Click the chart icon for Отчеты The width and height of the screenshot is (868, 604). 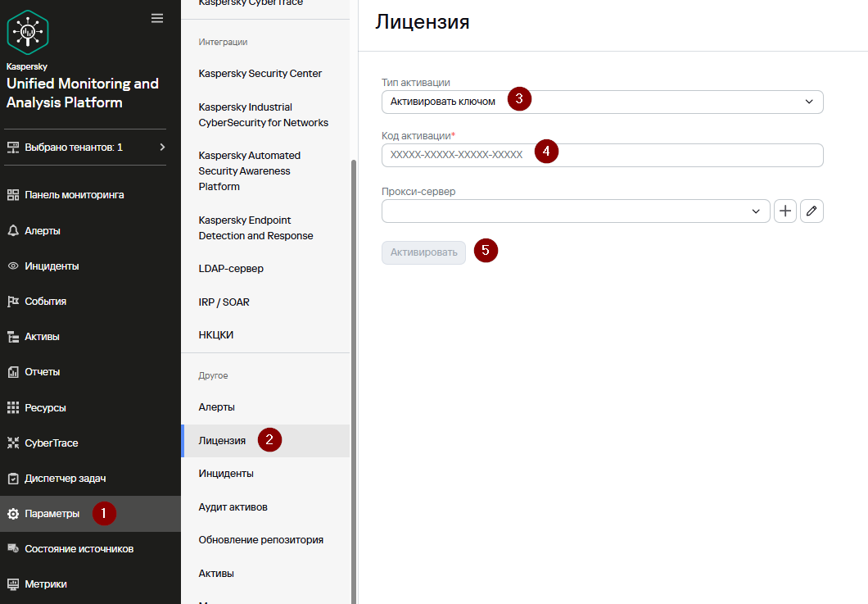13,372
